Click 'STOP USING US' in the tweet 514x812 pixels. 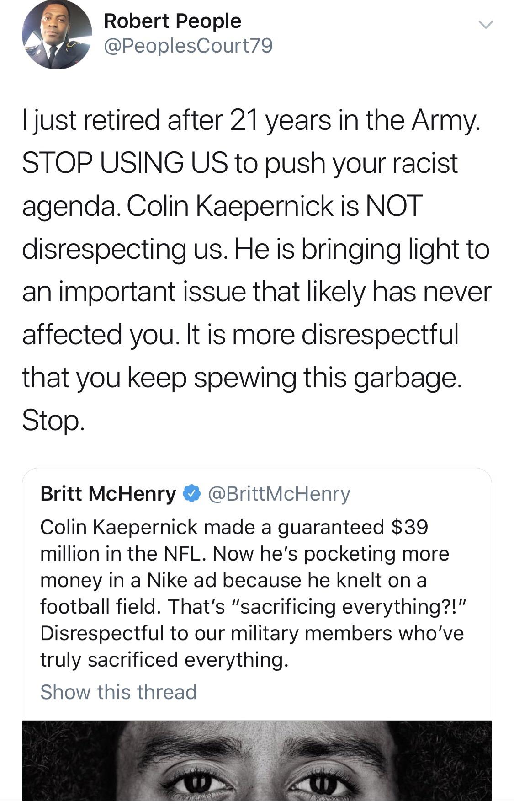click(124, 163)
